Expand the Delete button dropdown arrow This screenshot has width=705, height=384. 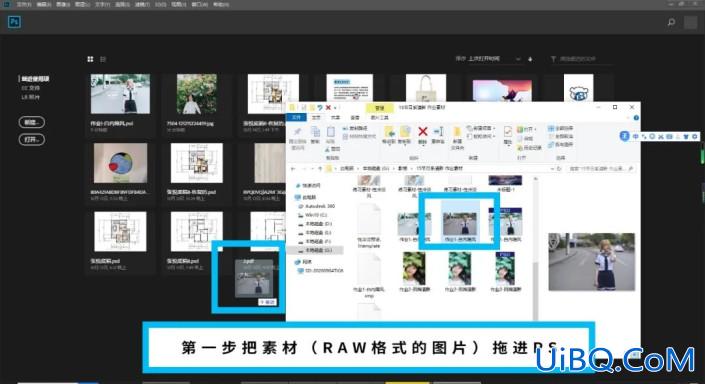pyautogui.click(x=423, y=145)
